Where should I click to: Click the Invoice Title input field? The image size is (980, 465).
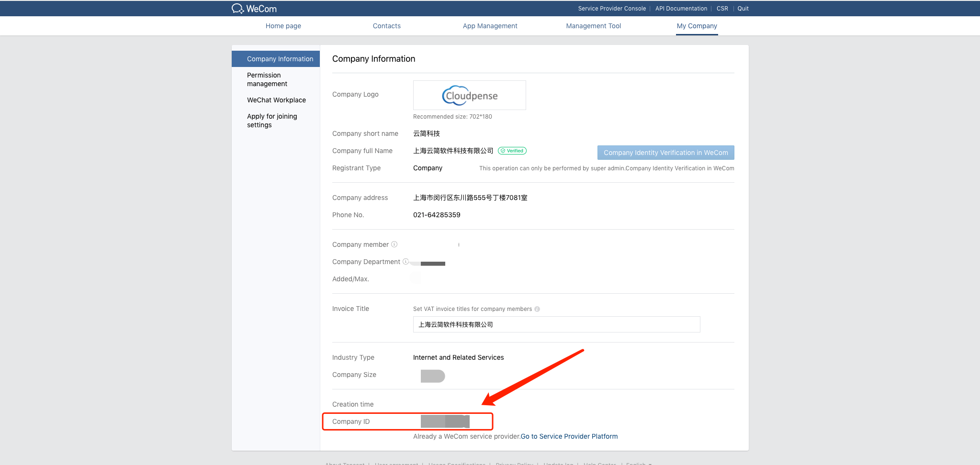tap(557, 324)
